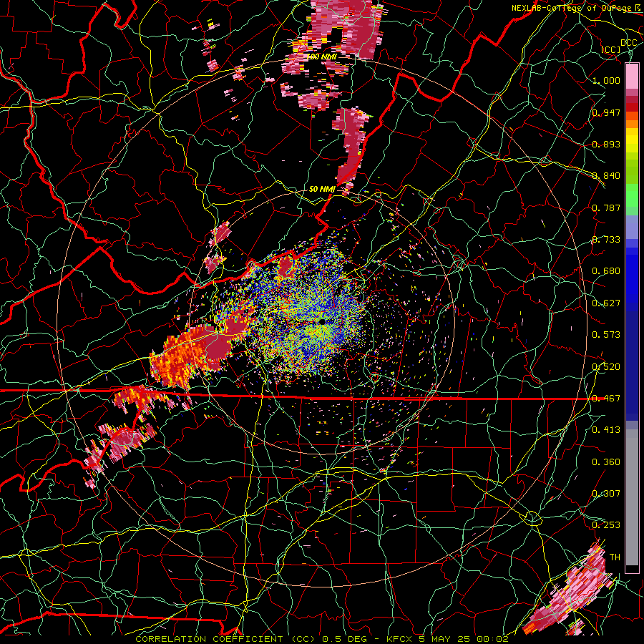644x644 pixels.
Task: Select the 0.413 scale value
Action: click(606, 430)
